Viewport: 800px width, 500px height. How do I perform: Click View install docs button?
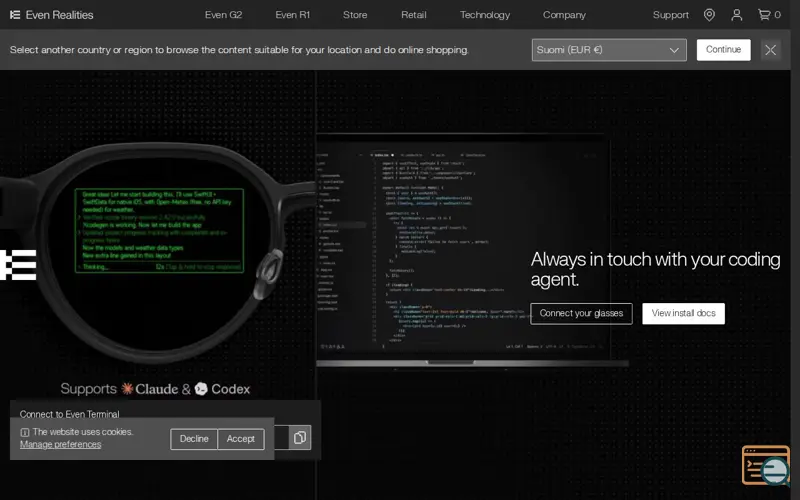683,313
